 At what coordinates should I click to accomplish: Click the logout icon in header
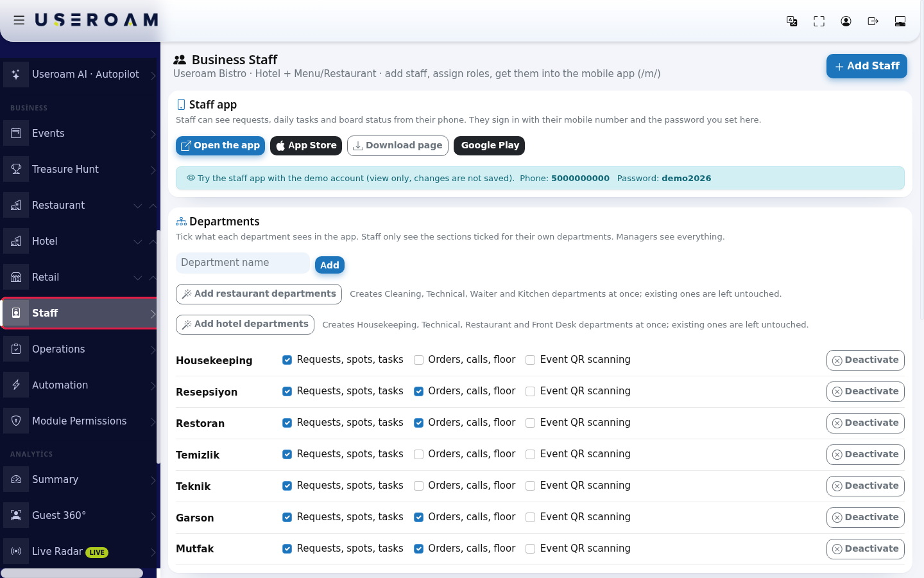pos(873,21)
